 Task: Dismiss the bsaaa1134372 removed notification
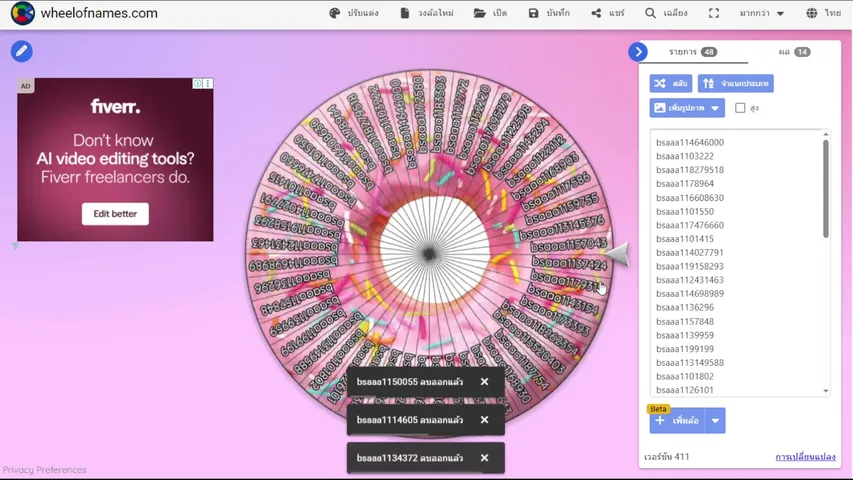484,458
